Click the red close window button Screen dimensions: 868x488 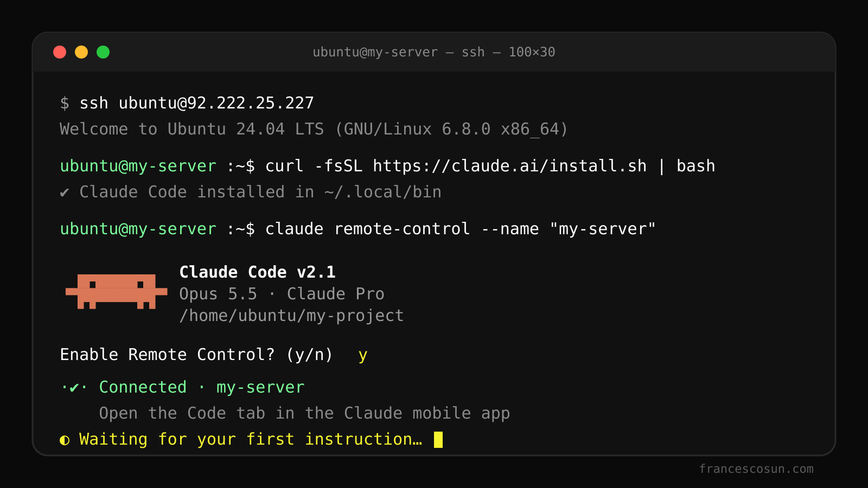click(x=60, y=52)
